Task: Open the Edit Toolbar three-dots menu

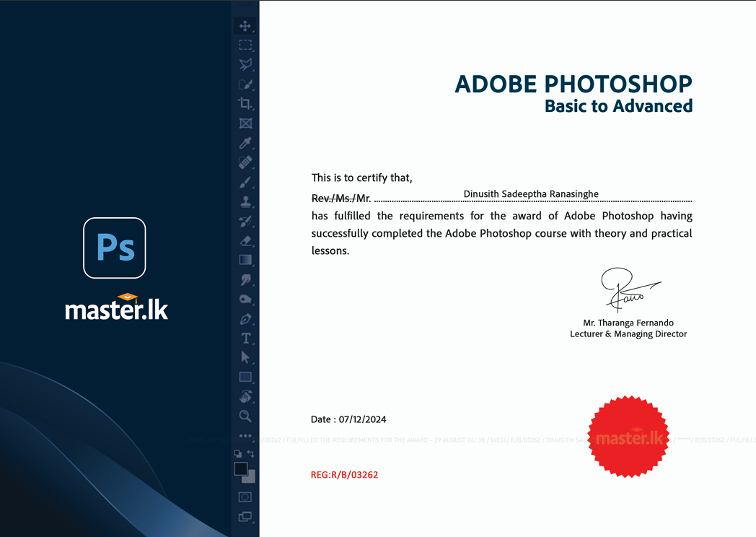Action: pos(245,436)
